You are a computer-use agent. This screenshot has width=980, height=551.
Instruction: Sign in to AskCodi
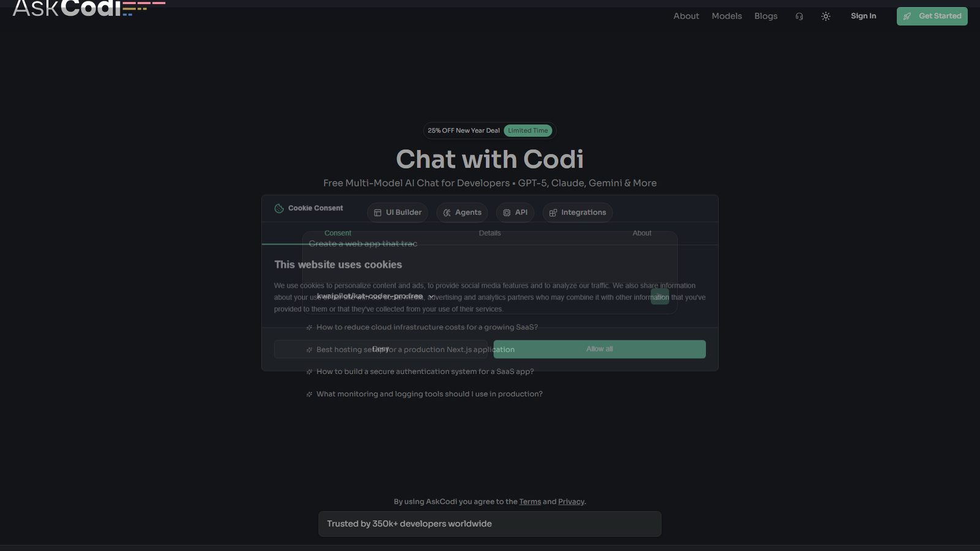point(863,16)
